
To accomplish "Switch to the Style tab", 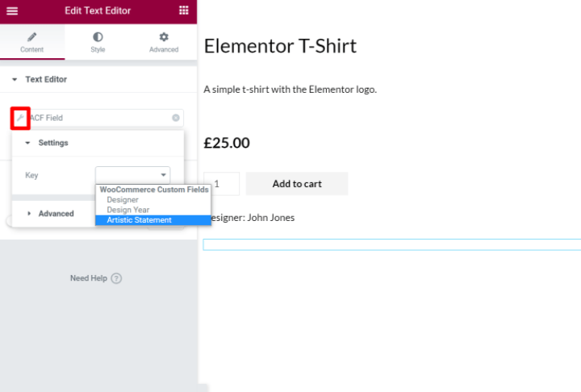I will point(98,42).
